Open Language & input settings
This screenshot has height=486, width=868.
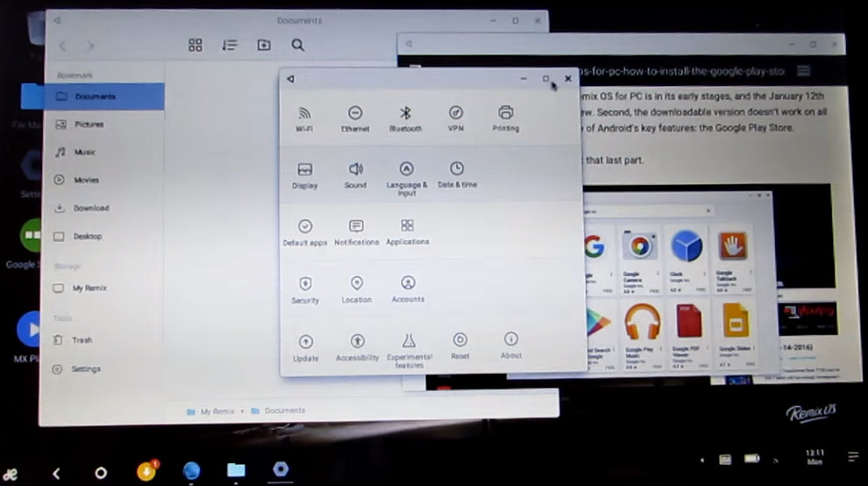(x=406, y=178)
